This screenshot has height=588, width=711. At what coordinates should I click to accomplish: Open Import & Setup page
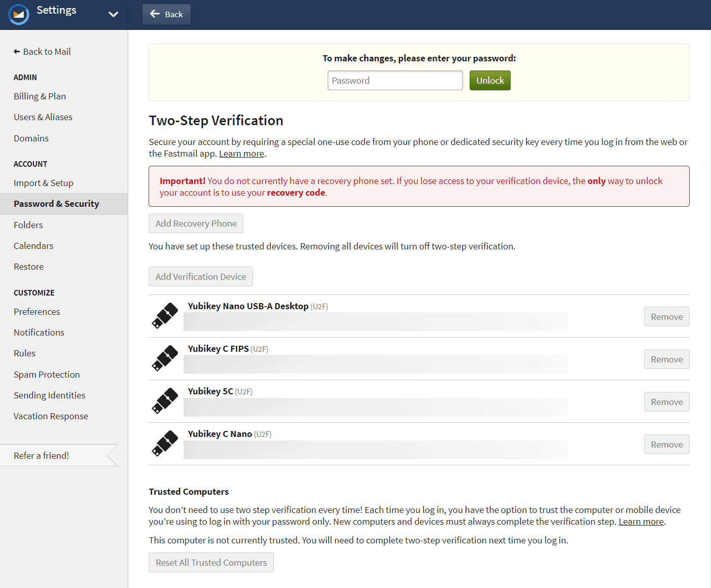(x=44, y=183)
